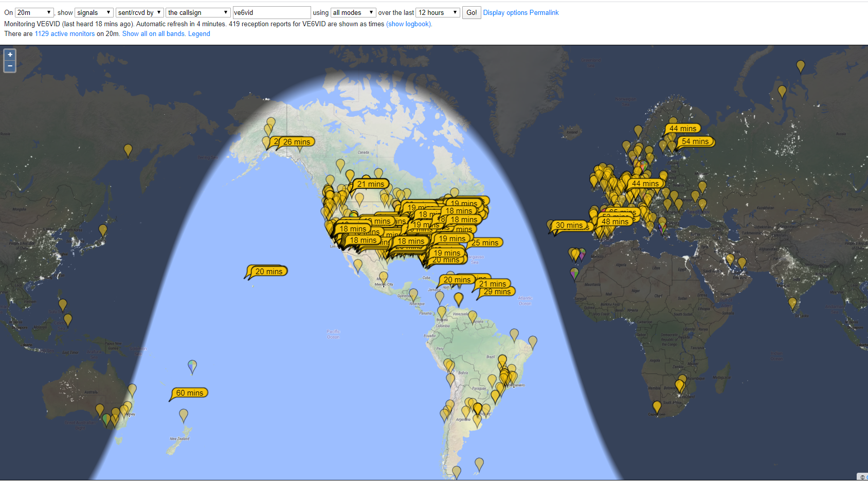Click the 48 mins marker over Spain
Screen dimensions: 868x482
click(x=615, y=222)
